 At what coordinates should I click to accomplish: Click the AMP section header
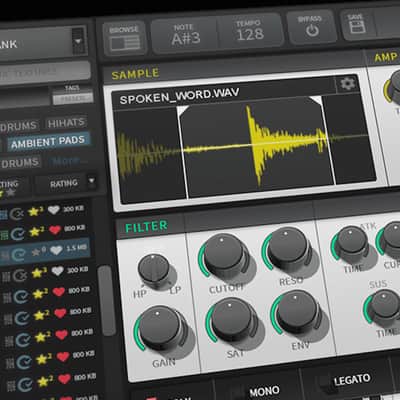pyautogui.click(x=386, y=57)
